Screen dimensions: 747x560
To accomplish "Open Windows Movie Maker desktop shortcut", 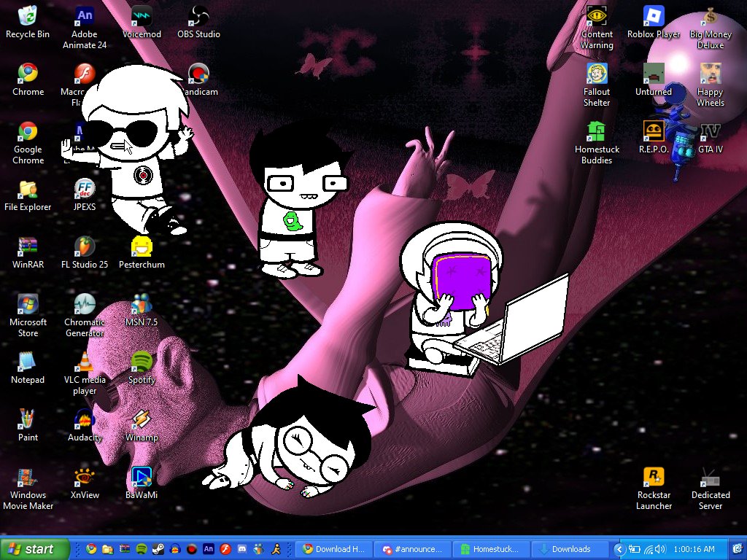I will pyautogui.click(x=28, y=488).
